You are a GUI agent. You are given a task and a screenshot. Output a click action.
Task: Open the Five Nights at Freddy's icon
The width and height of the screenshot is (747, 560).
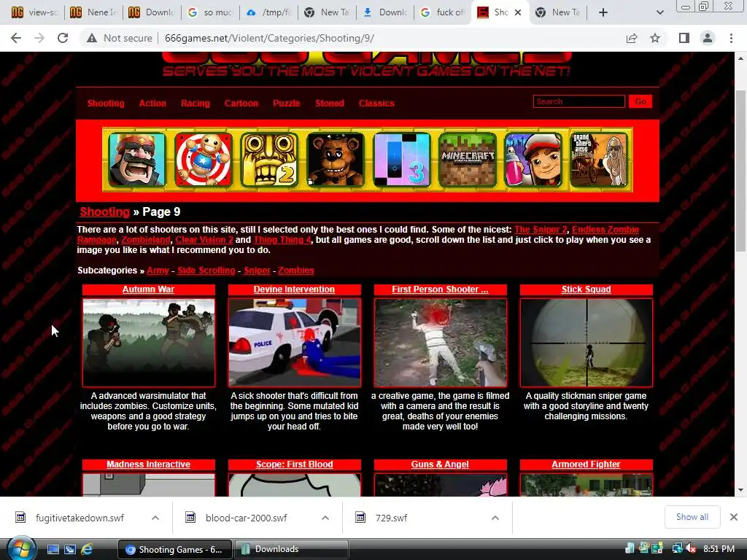coord(336,160)
